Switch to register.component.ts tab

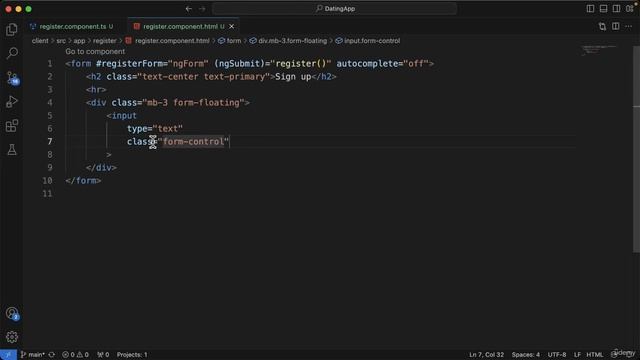click(x=72, y=27)
